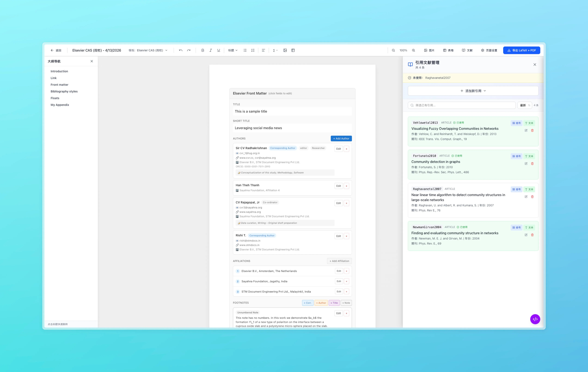Viewport: 588px width, 372px height.
Task: Click the Add Author button
Action: pyautogui.click(x=341, y=139)
